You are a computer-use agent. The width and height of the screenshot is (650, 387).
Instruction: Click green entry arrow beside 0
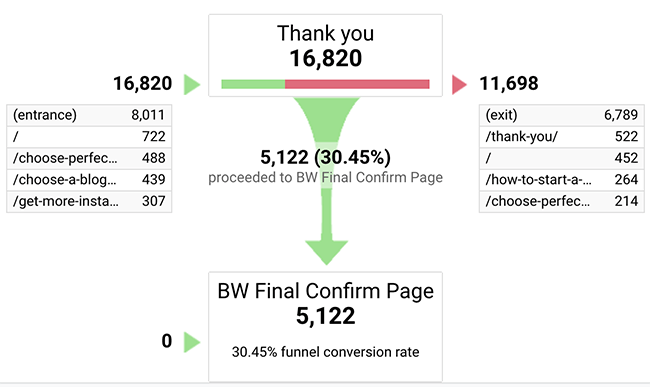tap(192, 342)
